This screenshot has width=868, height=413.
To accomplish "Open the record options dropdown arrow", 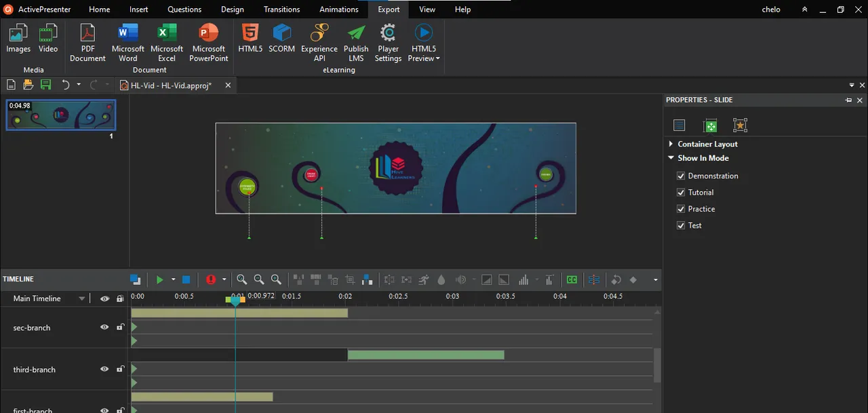I will tap(224, 279).
